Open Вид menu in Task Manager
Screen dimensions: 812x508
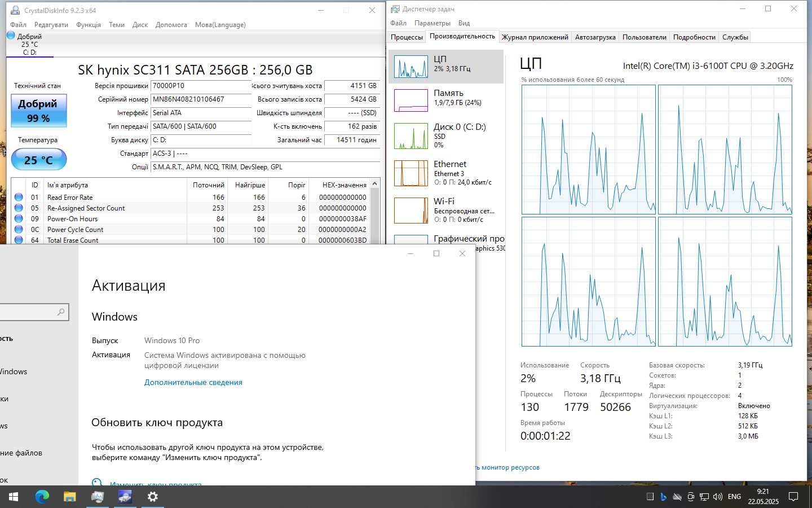tap(464, 23)
